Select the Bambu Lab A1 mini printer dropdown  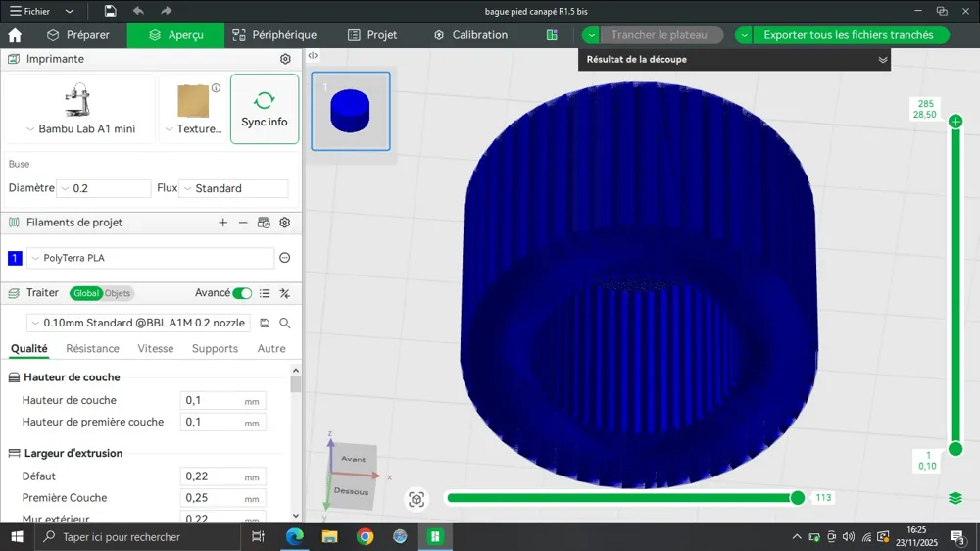point(79,109)
